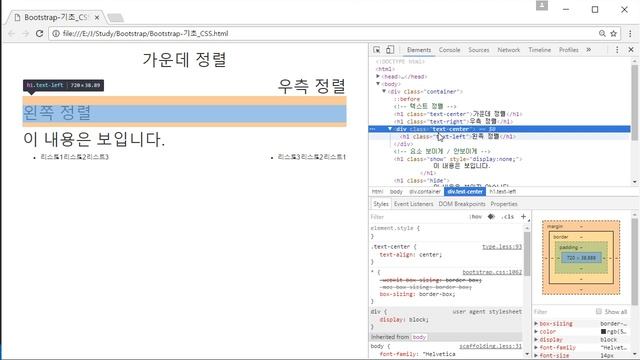Screen dimensions: 640x360
Task: Open bootstrap.css:1062 source link
Action: tap(492, 272)
